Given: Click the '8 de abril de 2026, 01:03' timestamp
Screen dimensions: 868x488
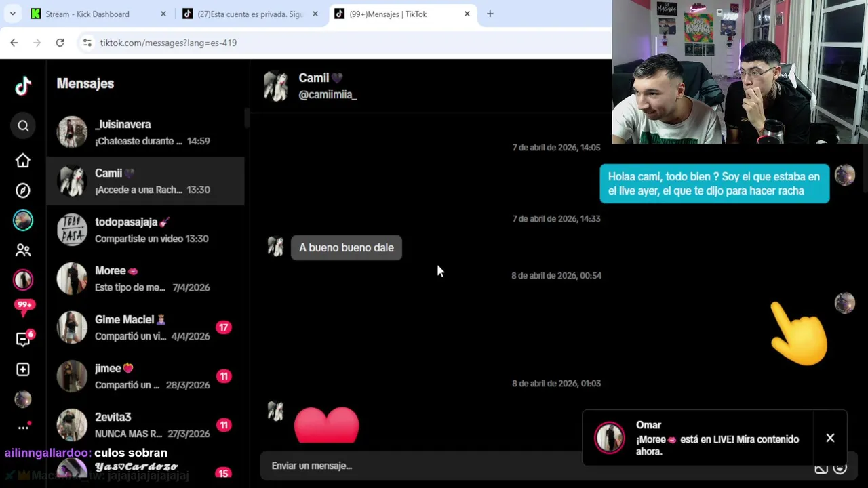Looking at the screenshot, I should 556,384.
